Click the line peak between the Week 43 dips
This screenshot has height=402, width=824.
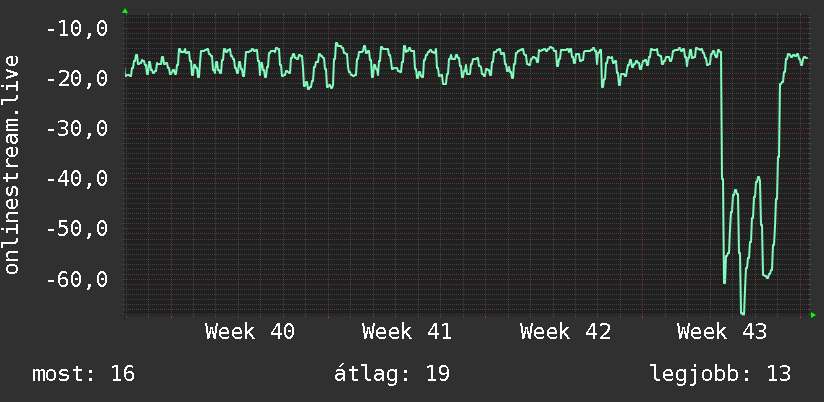(x=758, y=178)
